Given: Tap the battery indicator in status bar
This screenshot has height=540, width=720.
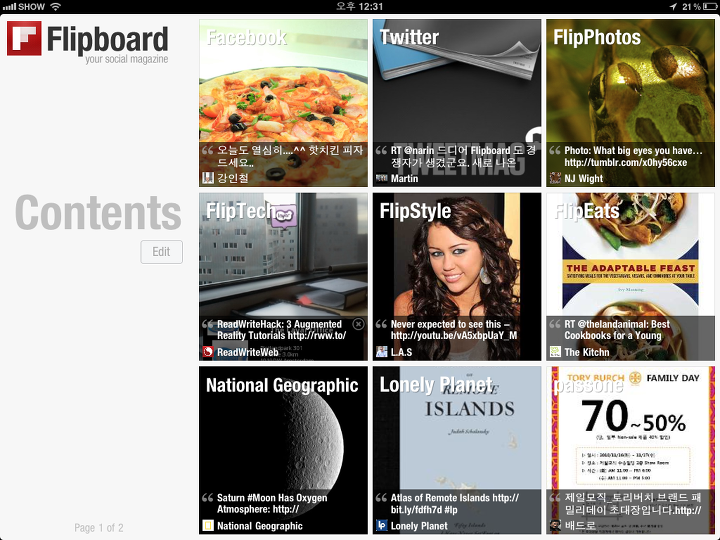Looking at the screenshot, I should (709, 6).
